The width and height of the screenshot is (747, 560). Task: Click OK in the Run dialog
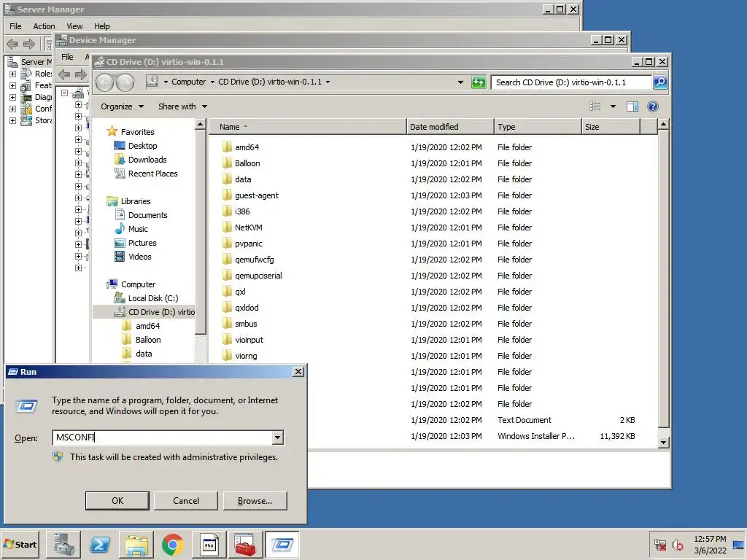[x=117, y=500]
